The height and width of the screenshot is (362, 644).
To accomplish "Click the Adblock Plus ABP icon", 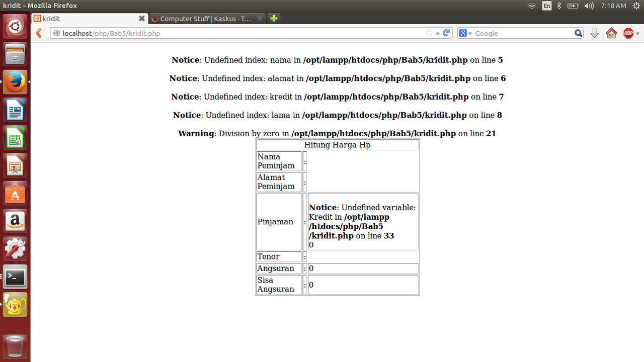I will point(628,33).
